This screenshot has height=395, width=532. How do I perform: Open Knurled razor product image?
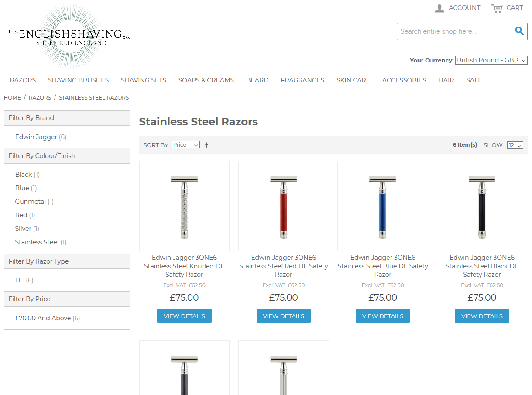tap(184, 206)
